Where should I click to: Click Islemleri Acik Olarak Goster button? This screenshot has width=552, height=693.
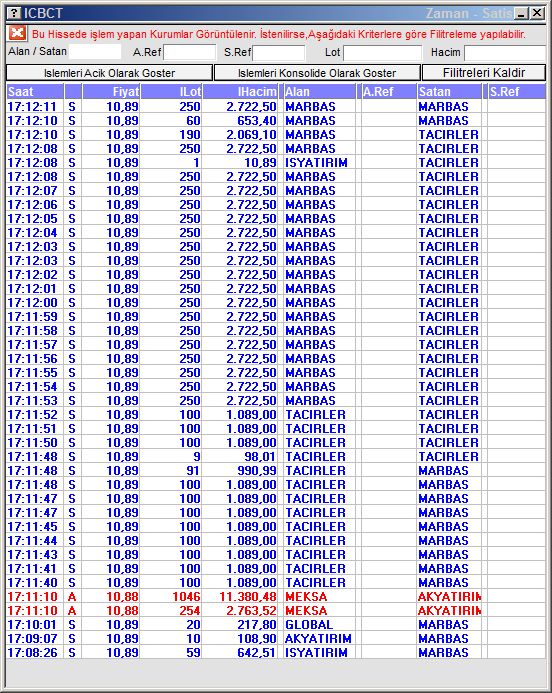click(109, 73)
